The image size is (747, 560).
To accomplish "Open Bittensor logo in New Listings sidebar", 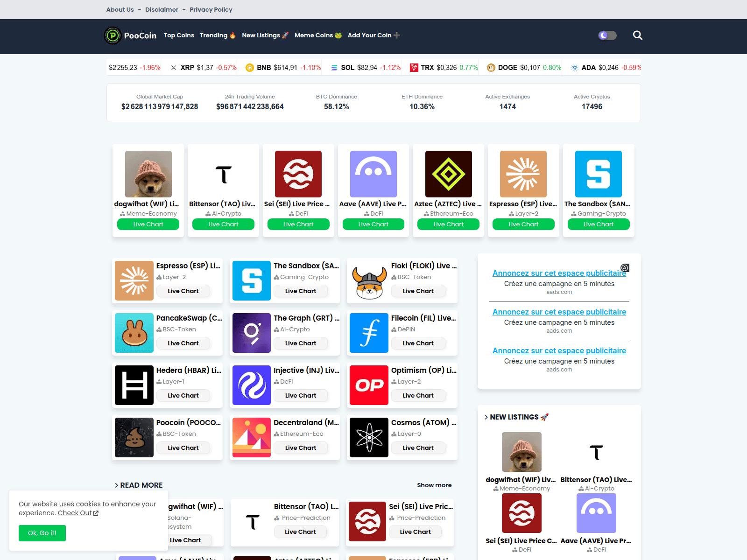I will click(596, 452).
